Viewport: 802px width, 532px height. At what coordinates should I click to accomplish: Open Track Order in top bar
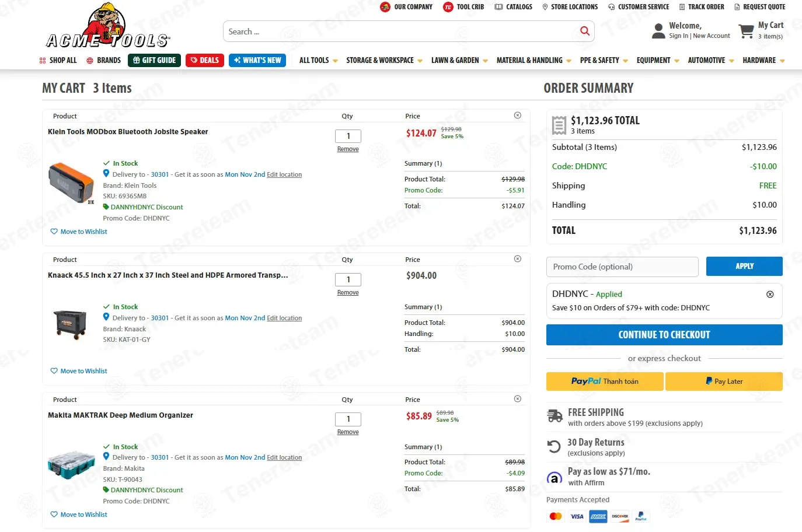click(x=702, y=7)
